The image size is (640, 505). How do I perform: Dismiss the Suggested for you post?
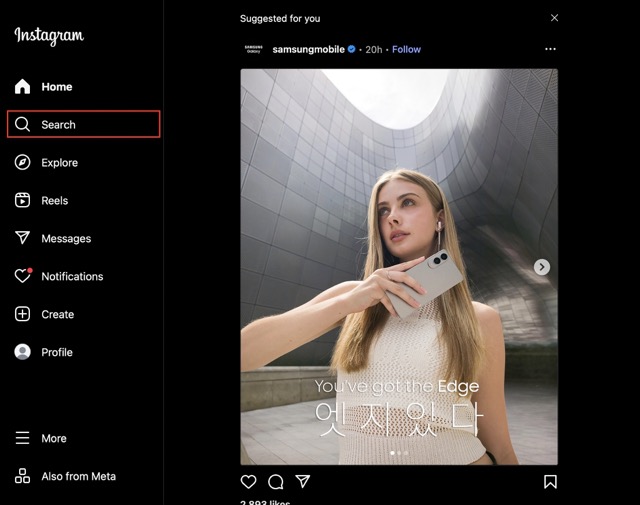554,18
